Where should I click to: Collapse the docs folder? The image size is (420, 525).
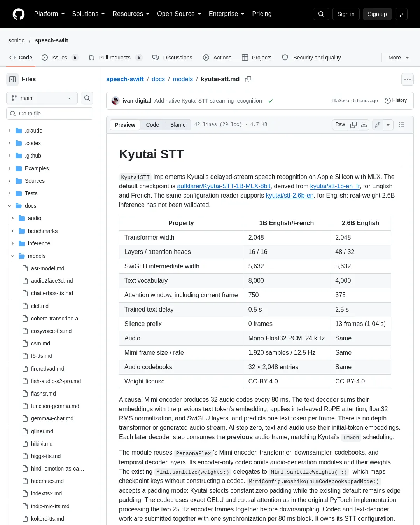[9, 206]
